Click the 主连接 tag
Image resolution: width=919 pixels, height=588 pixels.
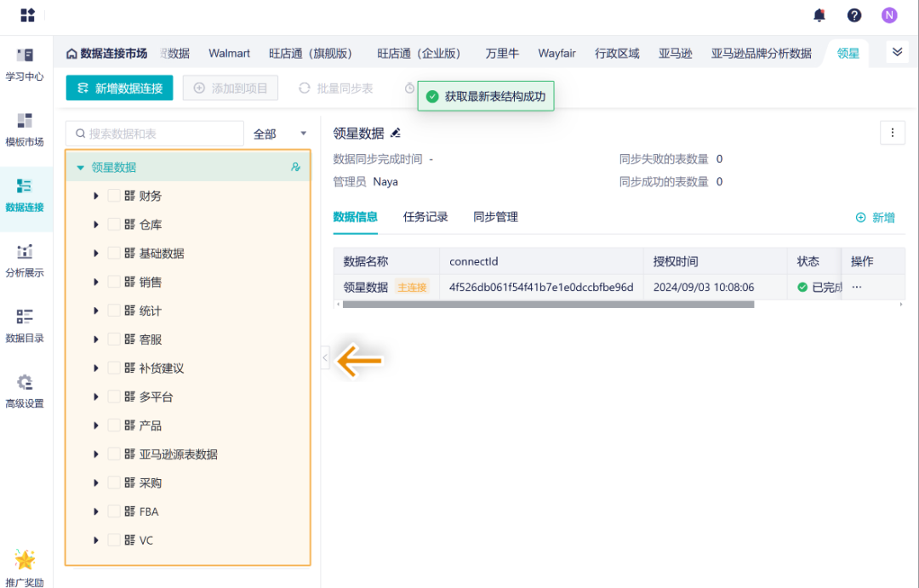[412, 288]
